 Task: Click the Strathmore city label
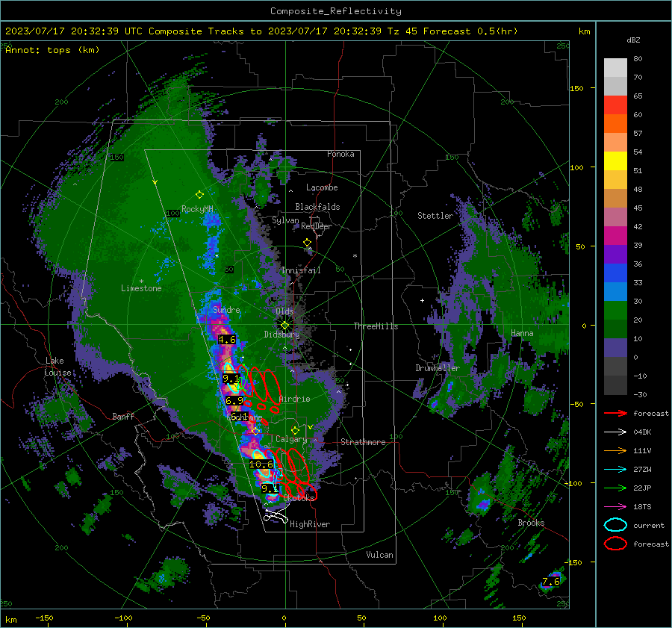click(363, 442)
